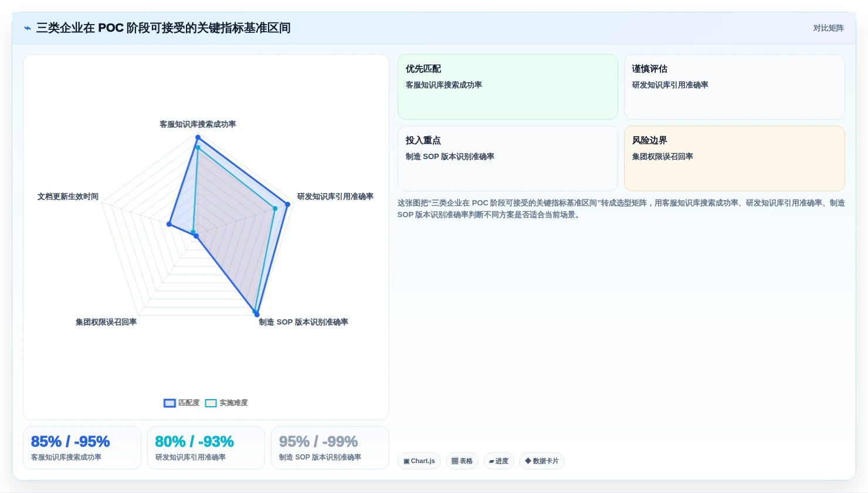Open the 谨慎评估 card

734,87
